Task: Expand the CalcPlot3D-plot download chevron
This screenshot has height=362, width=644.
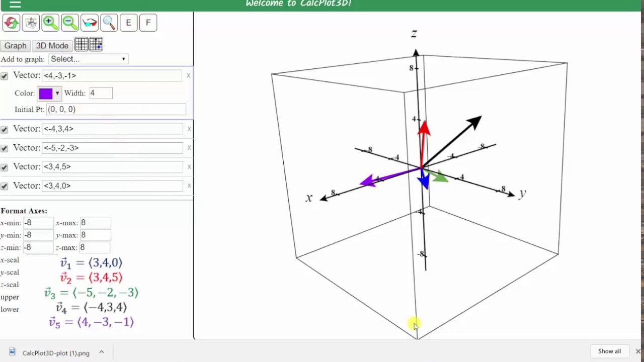Action: 101,352
